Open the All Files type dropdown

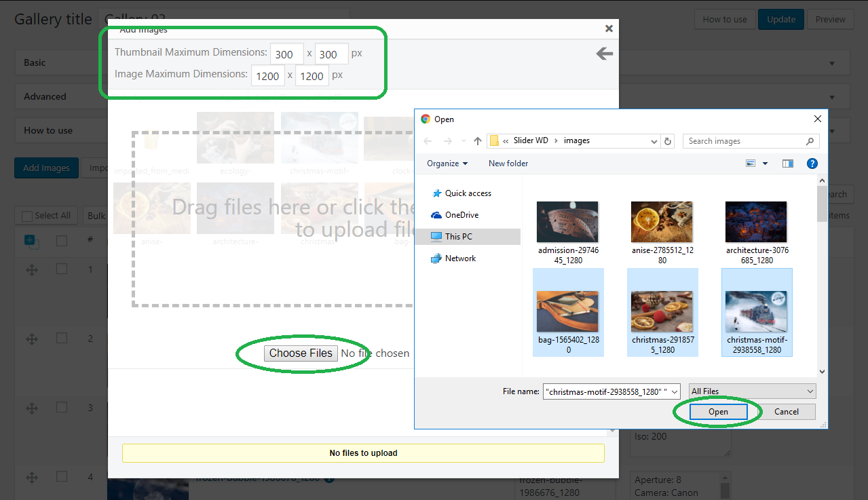coord(752,391)
